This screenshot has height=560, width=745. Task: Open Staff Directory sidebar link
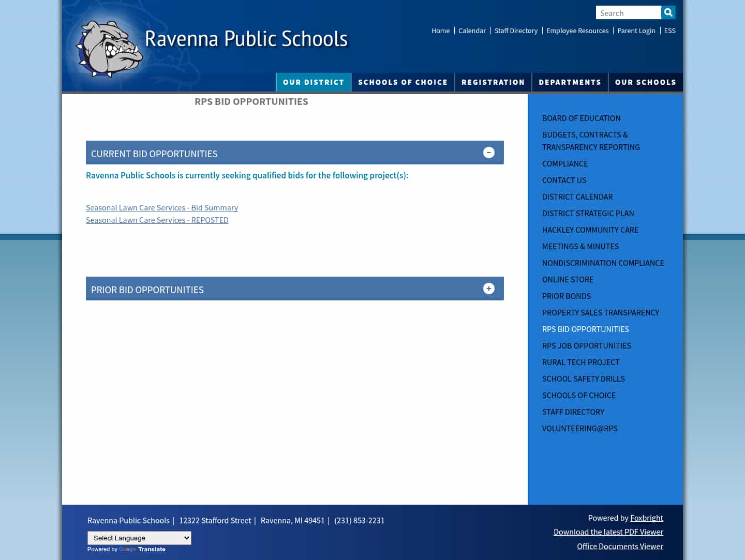[x=573, y=412]
